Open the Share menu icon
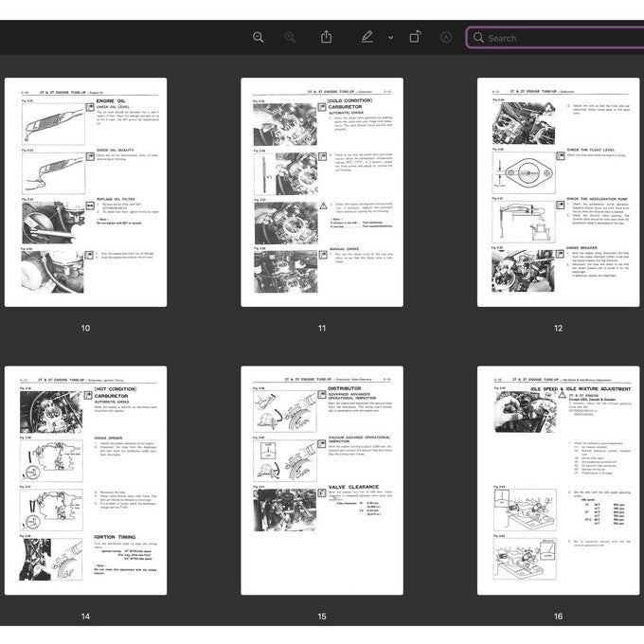This screenshot has width=644, height=644. pos(326,37)
